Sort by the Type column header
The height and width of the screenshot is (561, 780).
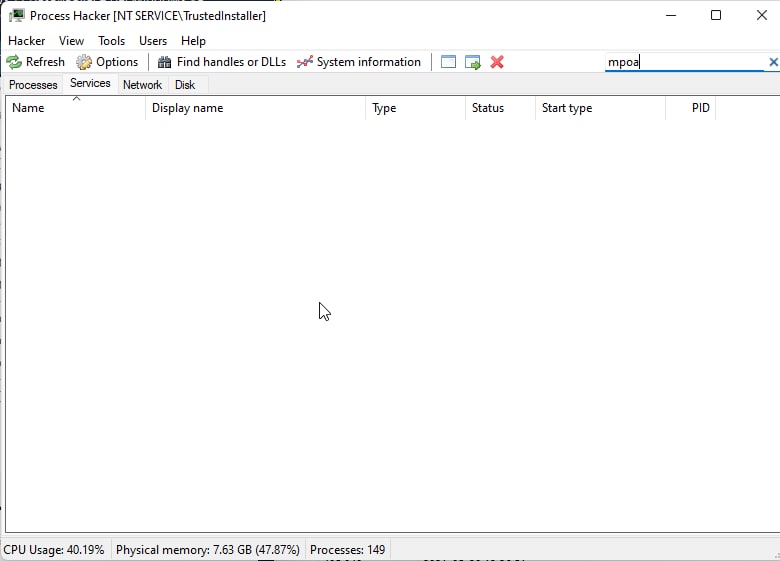click(x=415, y=108)
